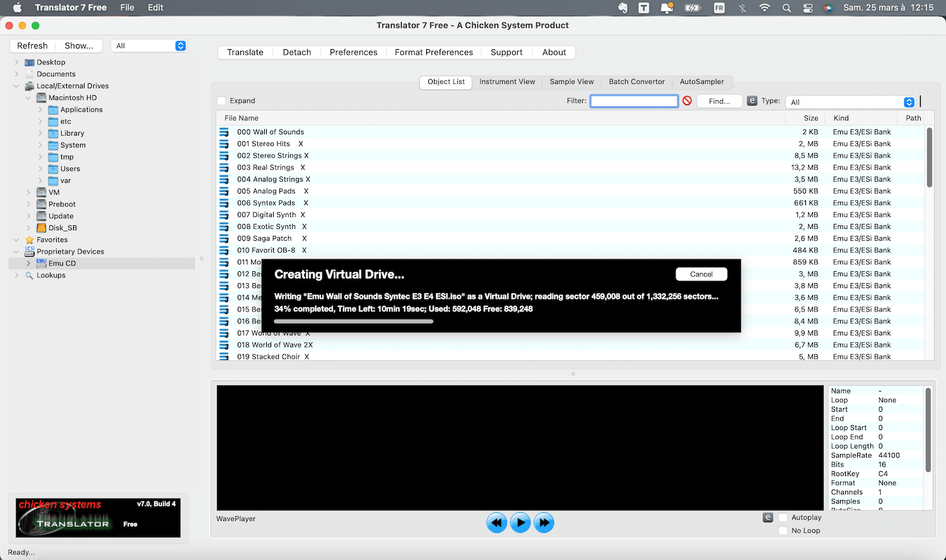
Task: Click into the Filter text field
Action: coord(634,101)
